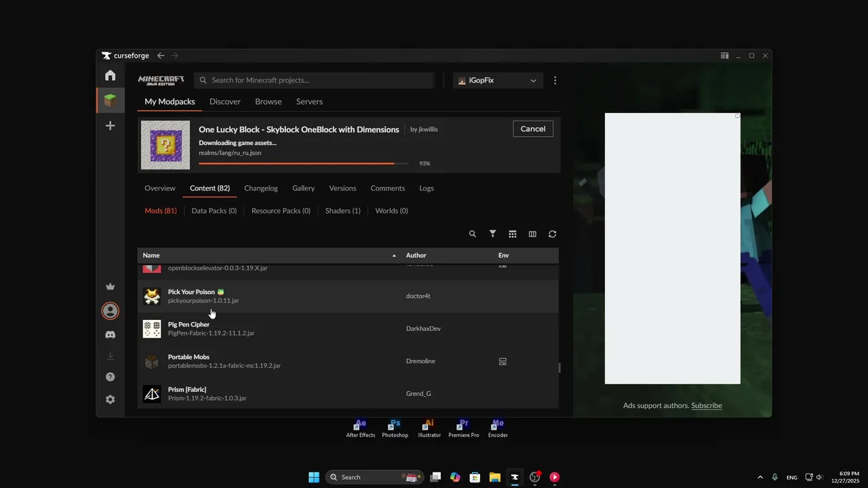Image resolution: width=868 pixels, height=488 pixels.
Task: Select the Pick Your Poison mod row
Action: [x=348, y=296]
